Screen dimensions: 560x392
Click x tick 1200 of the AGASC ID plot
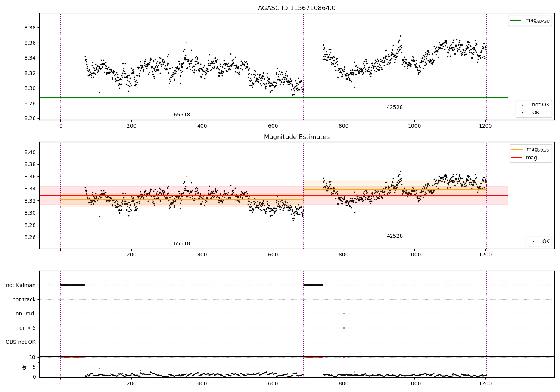(485, 126)
